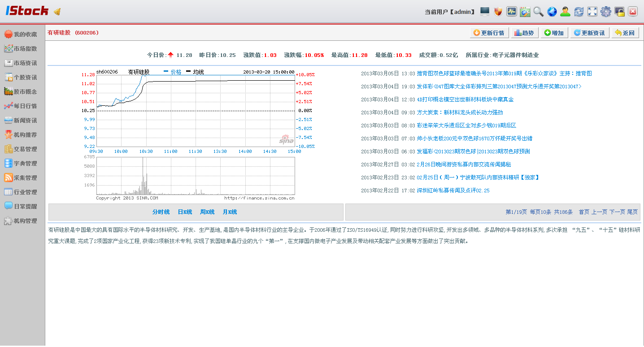Open news 推背图双色球蓝球最准确杀号
Image resolution: width=644 pixels, height=347 pixels.
[504, 74]
